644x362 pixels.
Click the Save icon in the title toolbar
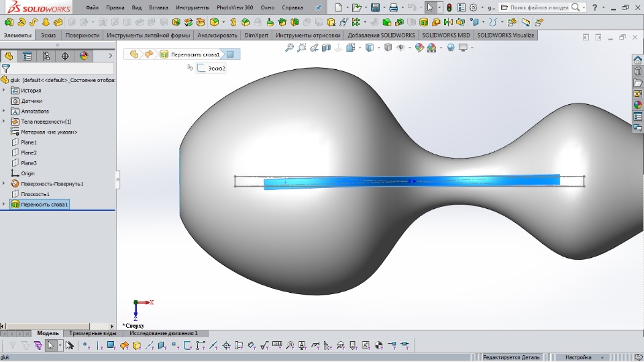pyautogui.click(x=375, y=7)
